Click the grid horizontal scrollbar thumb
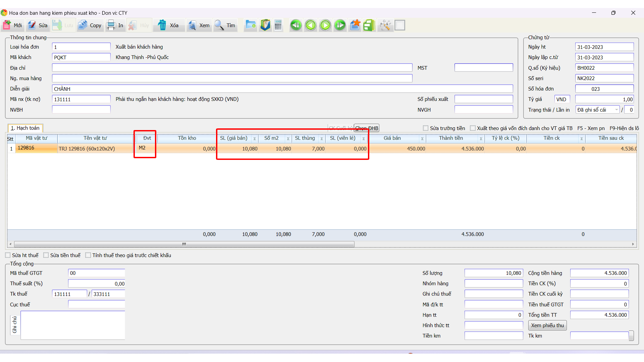 (x=184, y=244)
